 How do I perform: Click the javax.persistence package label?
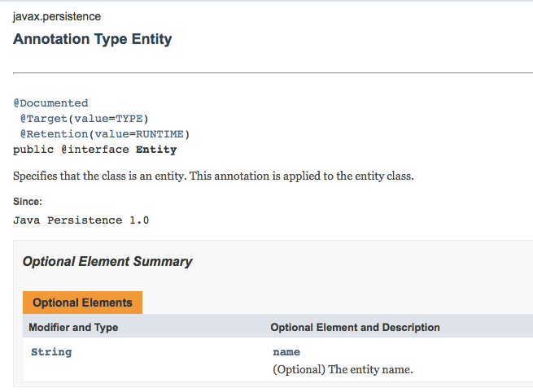[57, 16]
